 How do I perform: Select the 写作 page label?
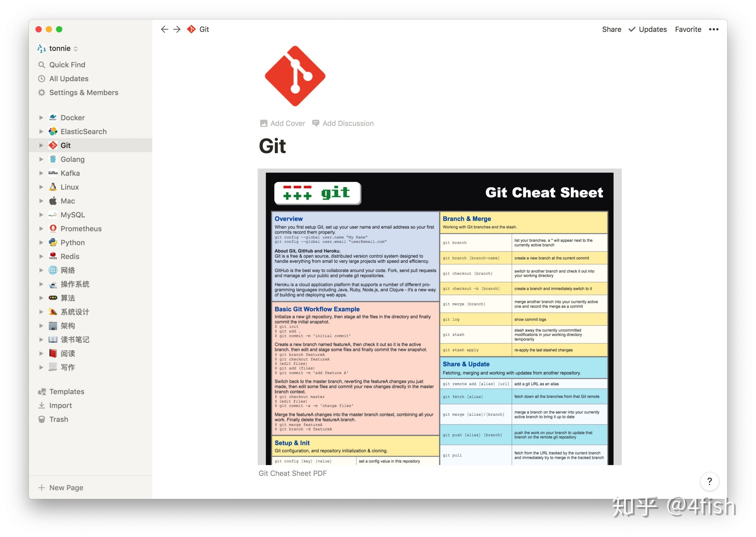pos(68,368)
